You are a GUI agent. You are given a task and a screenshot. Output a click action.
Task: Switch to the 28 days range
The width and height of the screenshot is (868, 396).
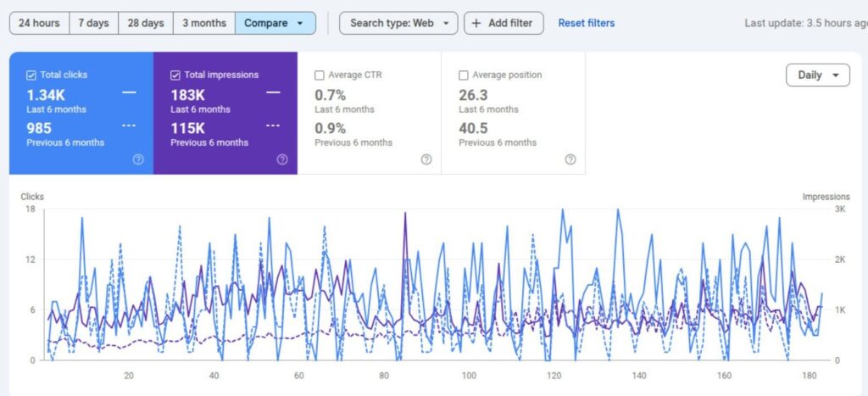[x=145, y=23]
